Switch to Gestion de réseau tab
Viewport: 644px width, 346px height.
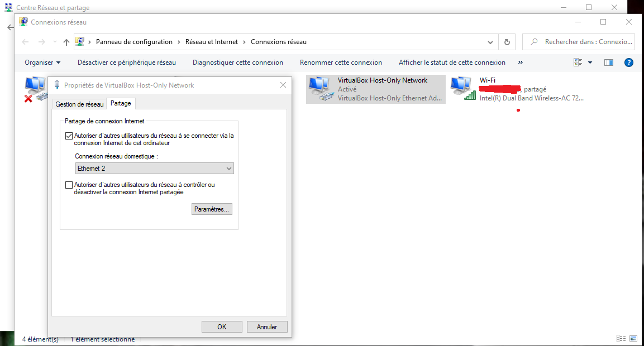tap(79, 104)
